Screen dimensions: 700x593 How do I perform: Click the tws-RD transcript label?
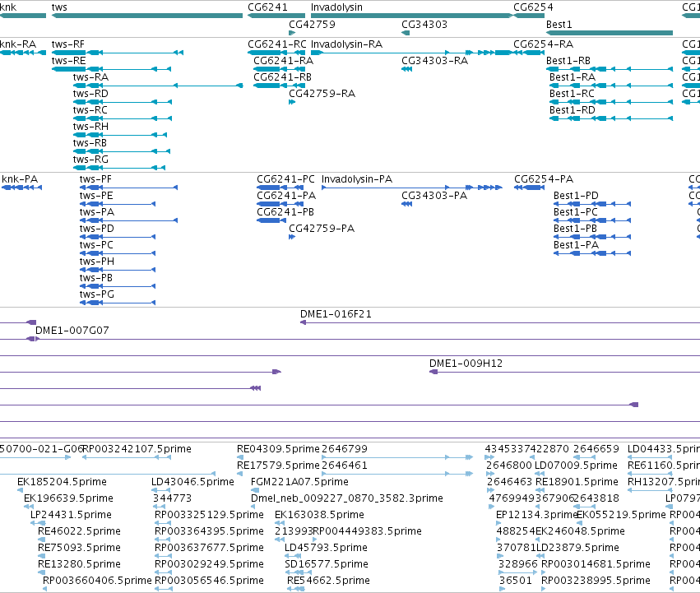click(x=90, y=93)
